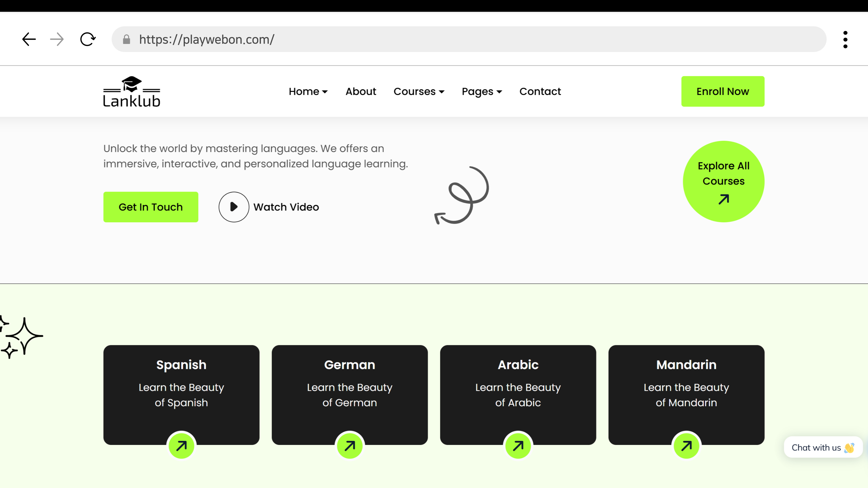868x488 pixels.
Task: Open the Chat with us widget
Action: [823, 447]
